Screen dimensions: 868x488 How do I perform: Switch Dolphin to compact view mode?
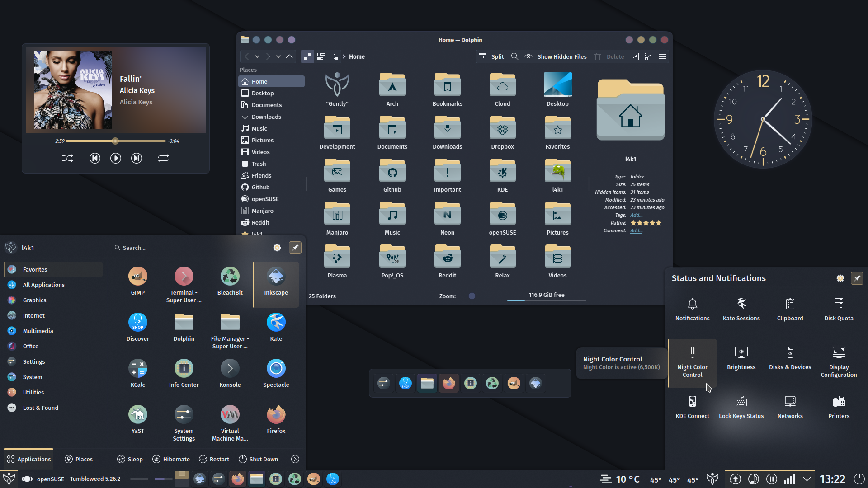pyautogui.click(x=321, y=56)
